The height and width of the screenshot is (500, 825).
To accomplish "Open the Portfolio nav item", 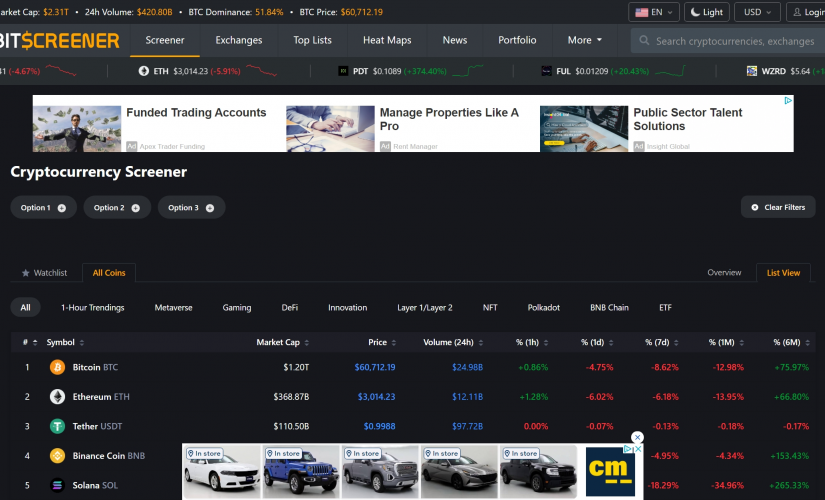I will click(x=517, y=40).
